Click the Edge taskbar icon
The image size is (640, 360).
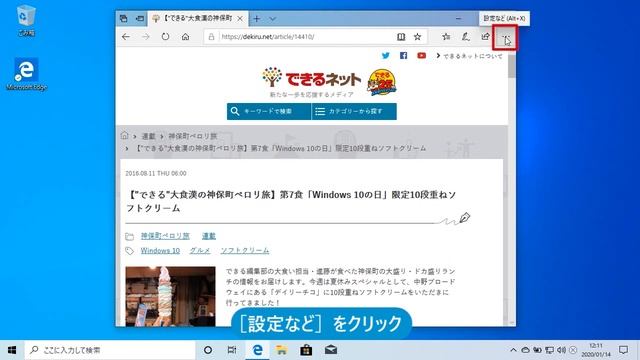(x=257, y=350)
